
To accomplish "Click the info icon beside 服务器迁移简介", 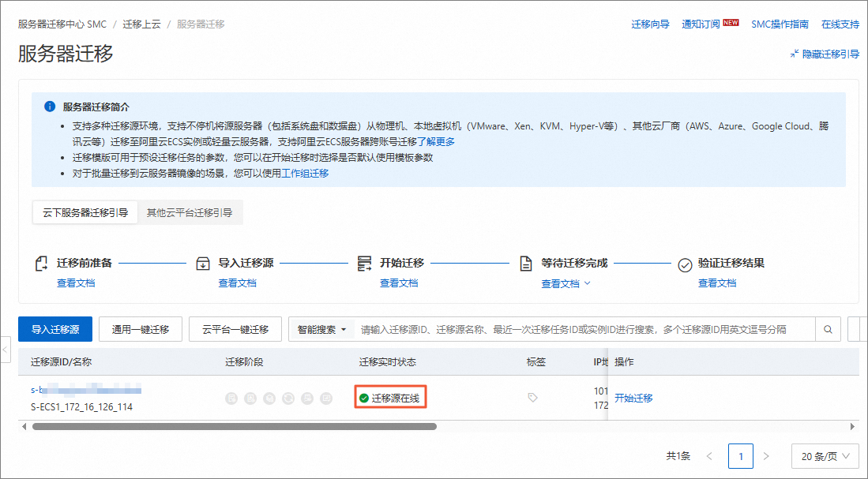I will click(x=50, y=107).
